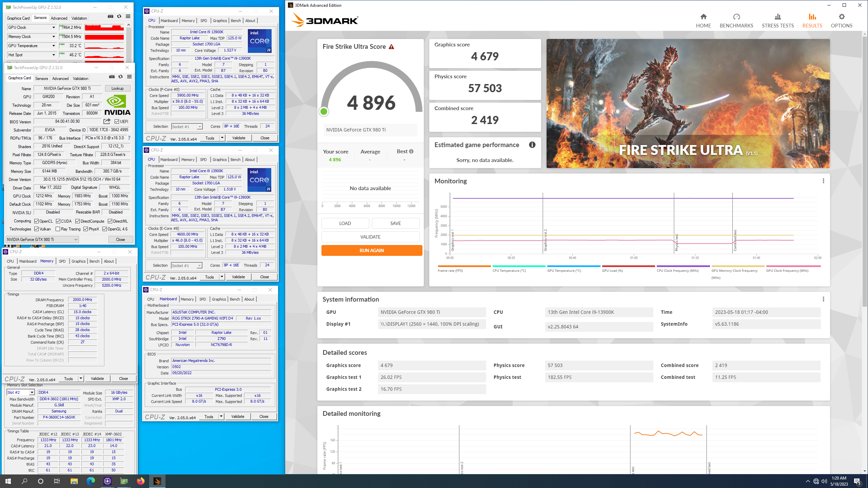The width and height of the screenshot is (868, 488).
Task: Open Advanced tab in front GPU-Z
Action: coord(60,78)
